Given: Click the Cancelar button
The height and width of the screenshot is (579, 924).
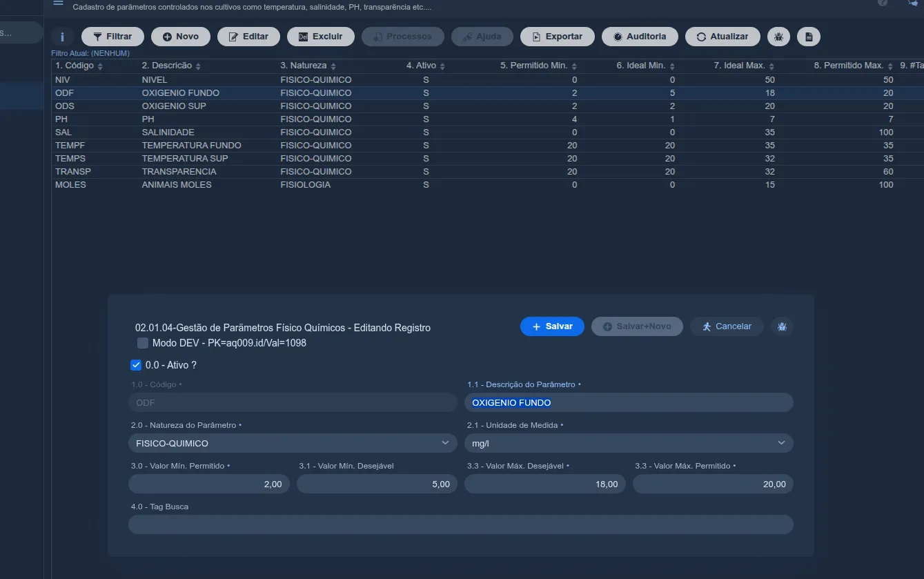Looking at the screenshot, I should (727, 326).
